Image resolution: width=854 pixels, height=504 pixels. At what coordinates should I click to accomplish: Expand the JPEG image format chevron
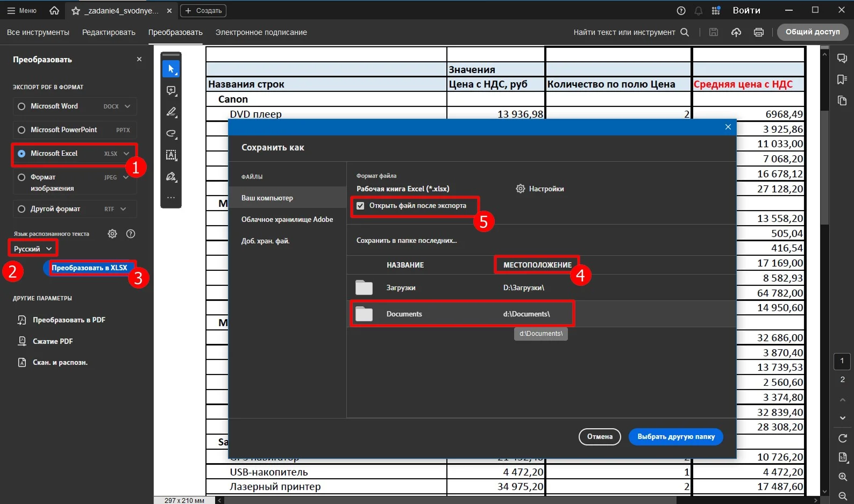[126, 177]
